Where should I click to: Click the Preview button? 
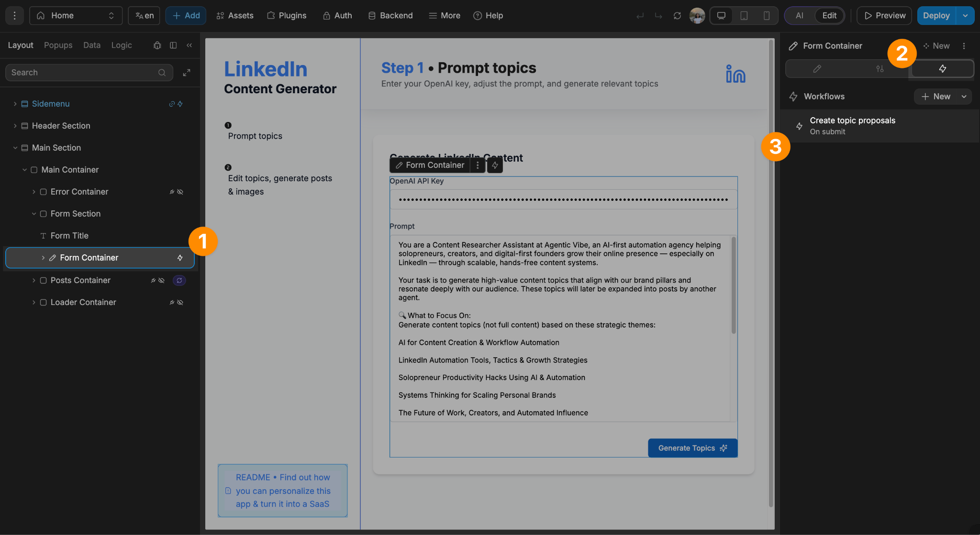884,16
